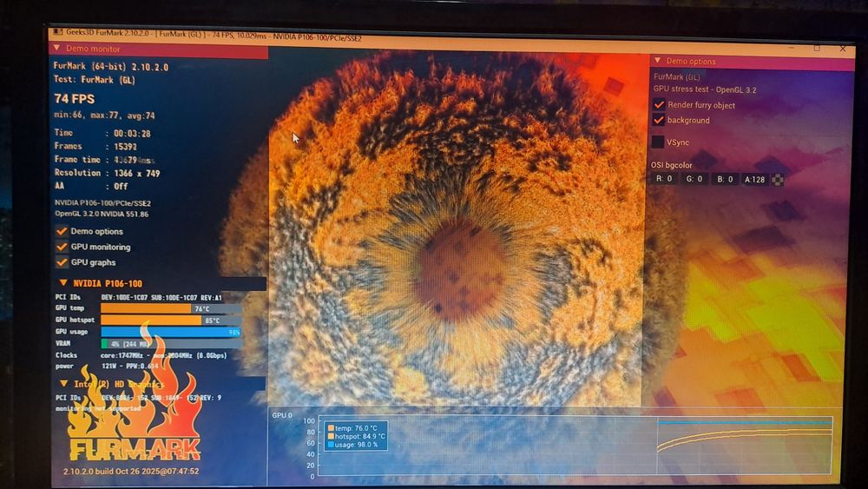Click the GPU usage 98% bar

tap(170, 332)
